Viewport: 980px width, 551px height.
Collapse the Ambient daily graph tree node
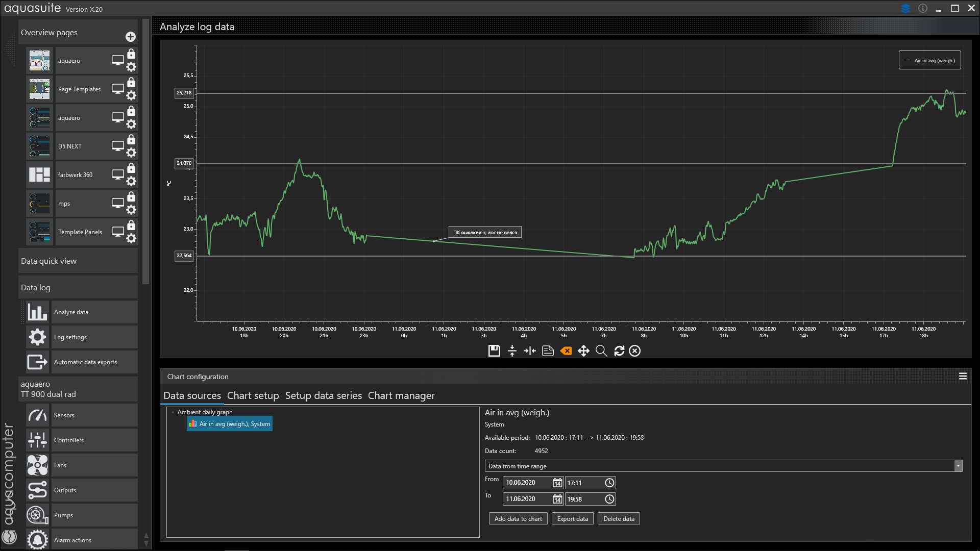coord(173,412)
